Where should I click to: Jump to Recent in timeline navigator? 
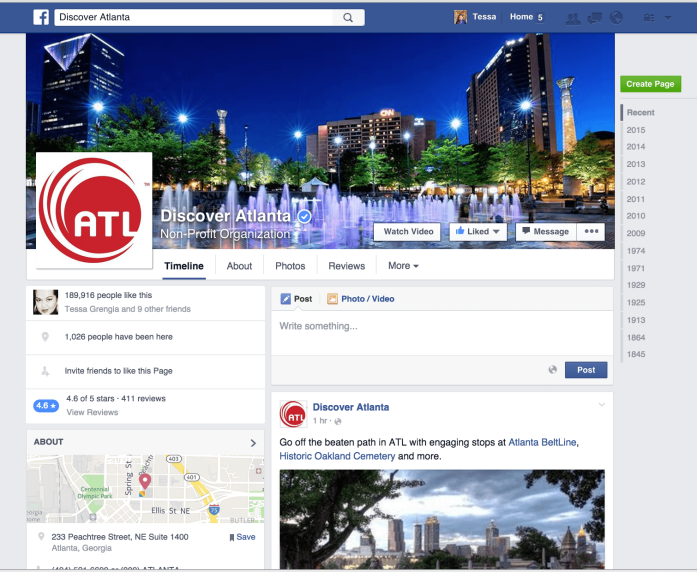tap(641, 112)
